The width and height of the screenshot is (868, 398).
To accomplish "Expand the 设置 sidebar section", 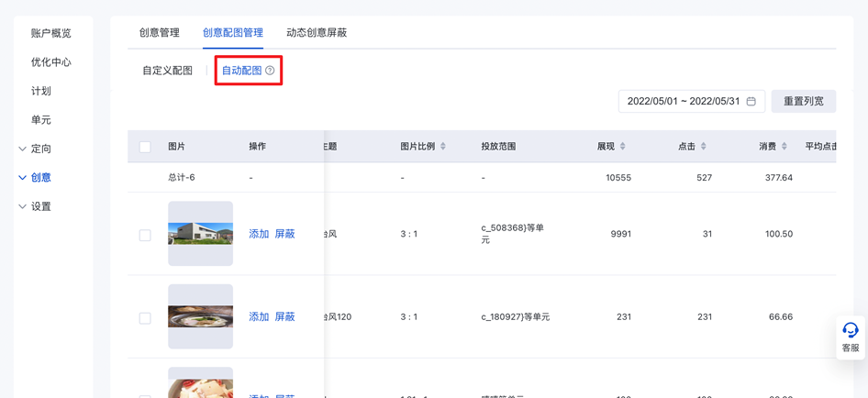I will 23,207.
